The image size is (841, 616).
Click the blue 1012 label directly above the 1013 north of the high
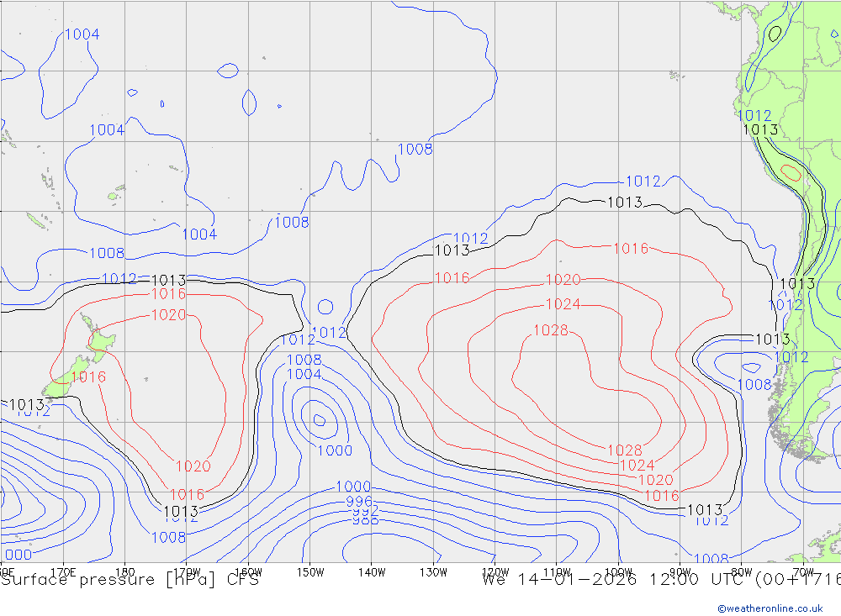pos(643,182)
